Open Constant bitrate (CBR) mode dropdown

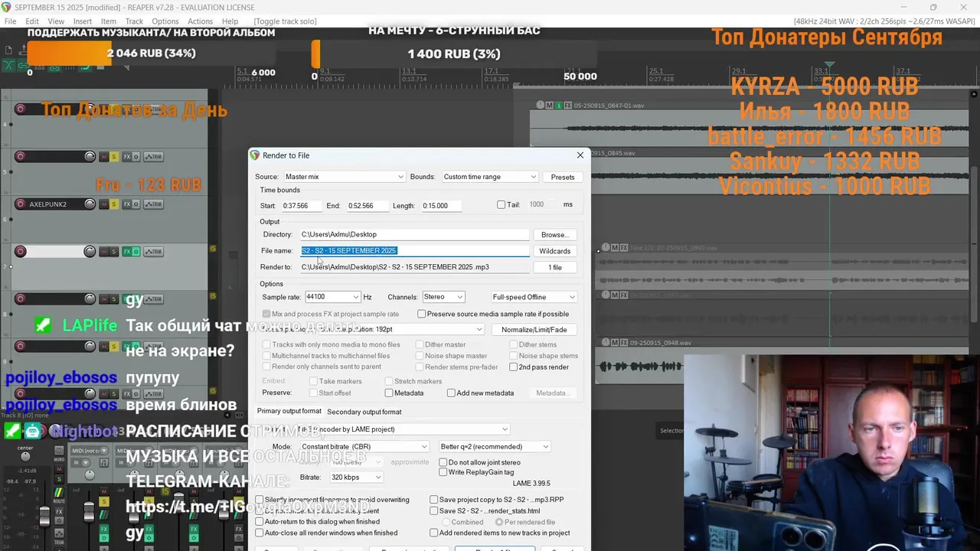364,446
